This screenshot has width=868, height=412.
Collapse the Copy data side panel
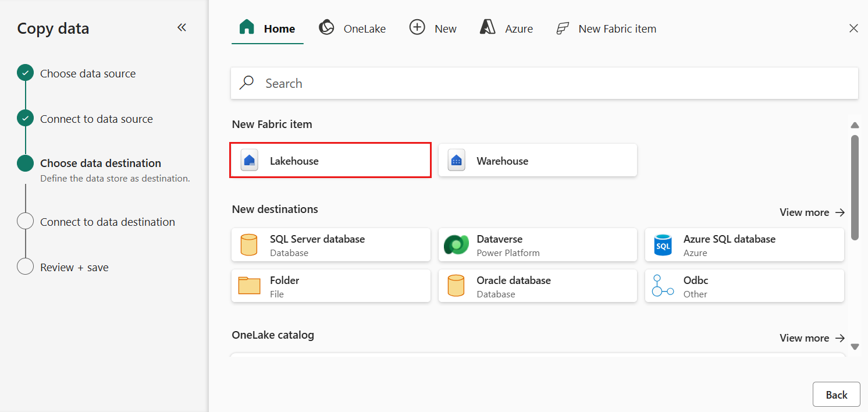coord(182,28)
